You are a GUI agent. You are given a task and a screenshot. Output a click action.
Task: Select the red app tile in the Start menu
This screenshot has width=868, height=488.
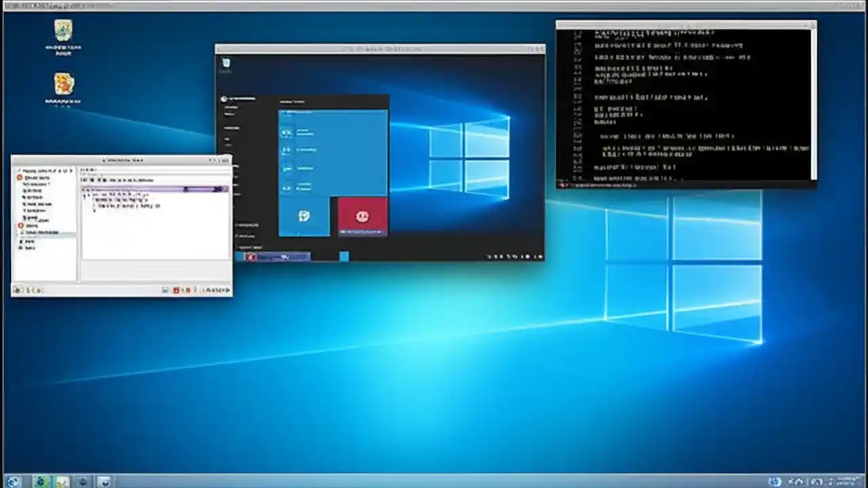pyautogui.click(x=361, y=216)
